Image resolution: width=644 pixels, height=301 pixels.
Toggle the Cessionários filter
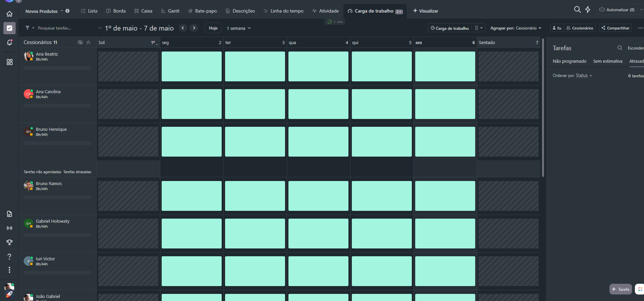580,28
